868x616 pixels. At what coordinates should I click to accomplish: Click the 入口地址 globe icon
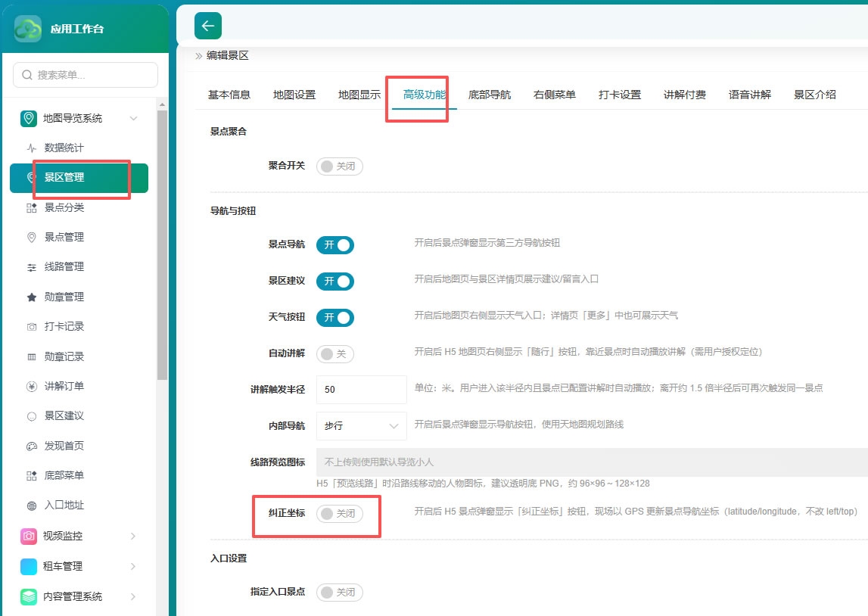tap(32, 506)
